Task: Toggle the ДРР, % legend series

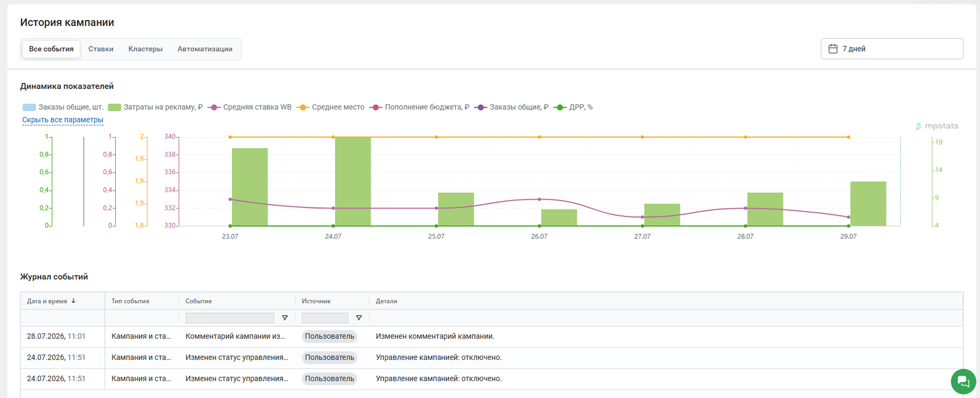Action: point(573,107)
